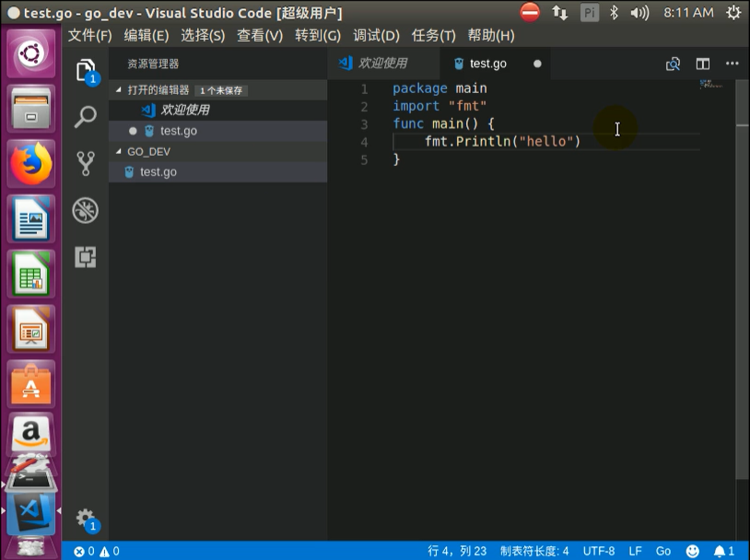This screenshot has height=560, width=750.
Task: Open Ubuntu Software Center from dock
Action: 31,384
